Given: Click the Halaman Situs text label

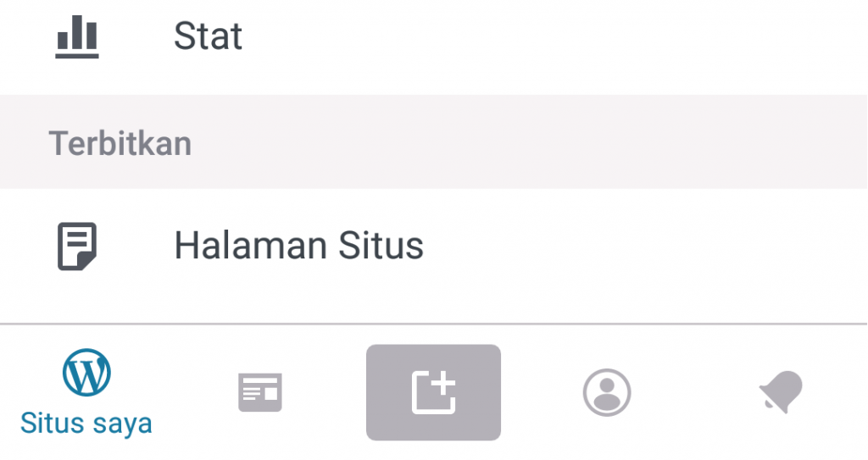Looking at the screenshot, I should (x=299, y=246).
